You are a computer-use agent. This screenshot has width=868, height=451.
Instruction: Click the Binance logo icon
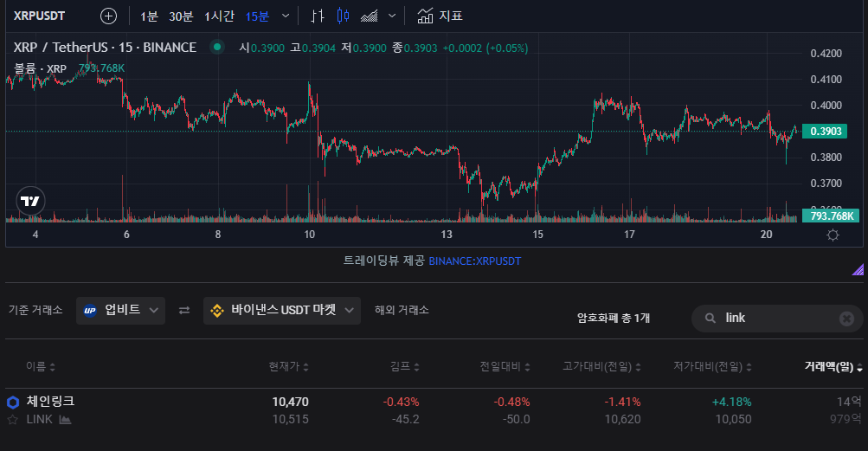pos(217,311)
